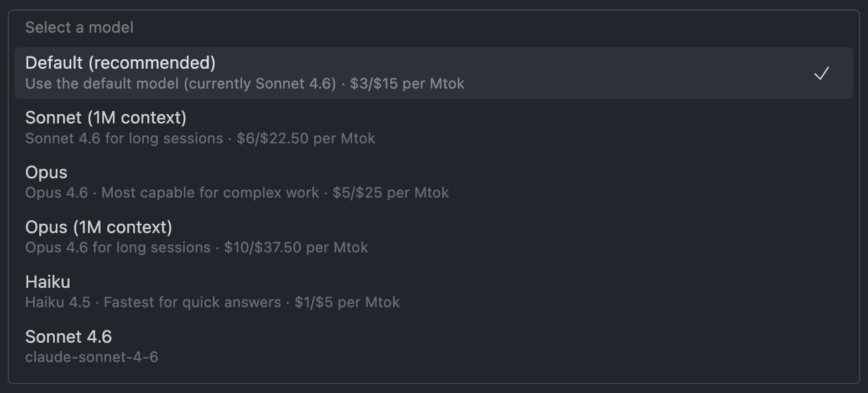Select the Default (recommended) model option

click(121, 63)
